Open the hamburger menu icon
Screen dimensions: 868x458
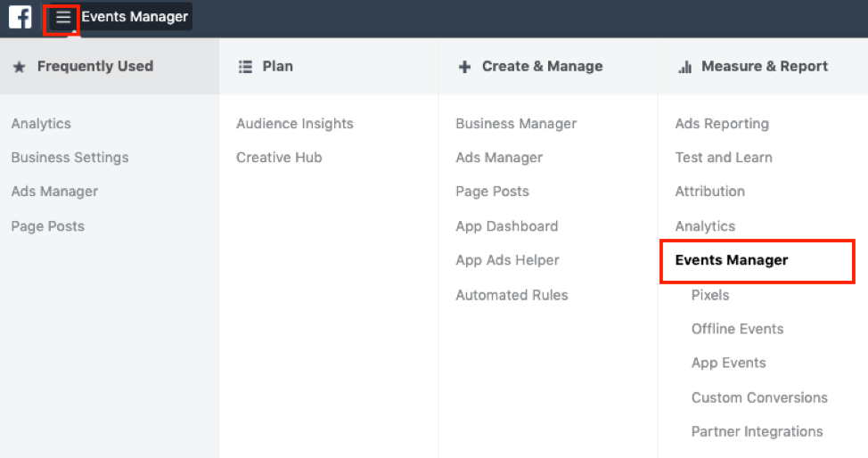coord(62,18)
